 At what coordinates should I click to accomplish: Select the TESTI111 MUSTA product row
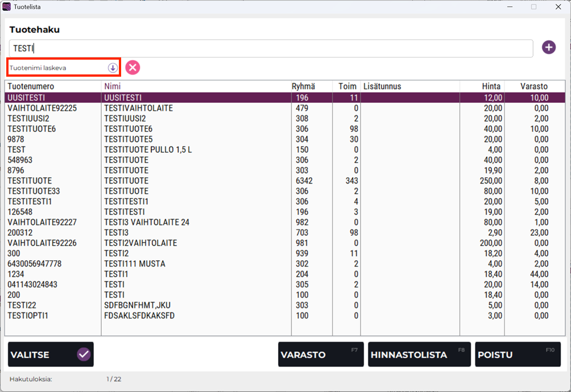(135, 264)
